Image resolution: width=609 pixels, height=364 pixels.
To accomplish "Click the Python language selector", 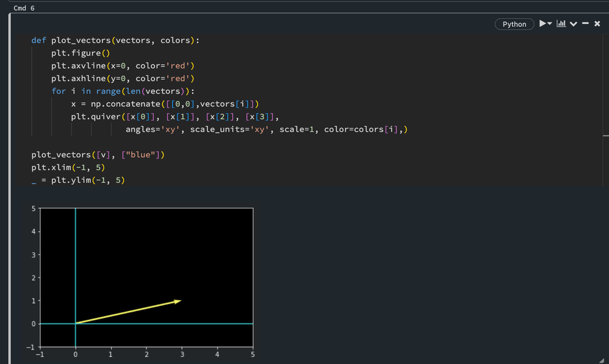I will pos(514,24).
